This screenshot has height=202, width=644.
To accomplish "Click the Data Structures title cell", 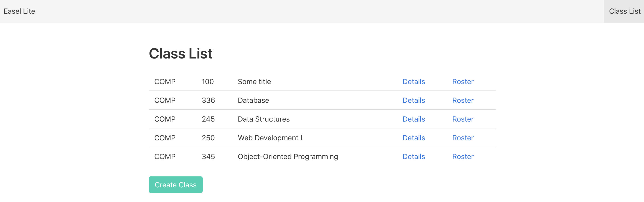I will 264,119.
